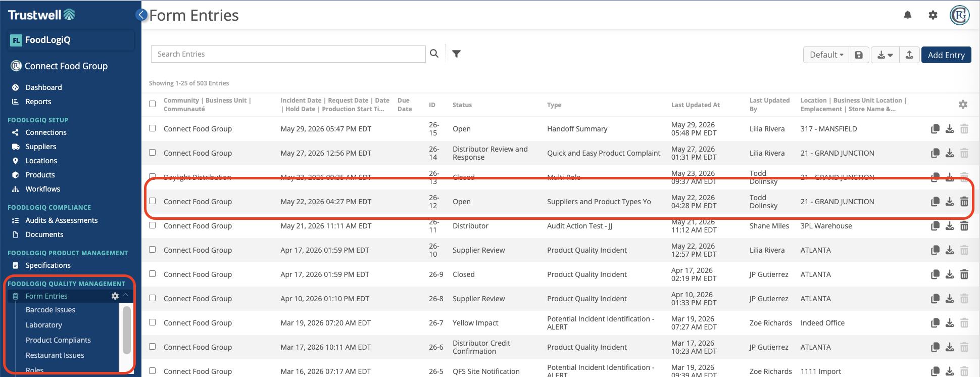Screen dimensions: 980x377
Task: Check the entry 26-8 row checkbox
Action: [x=152, y=298]
